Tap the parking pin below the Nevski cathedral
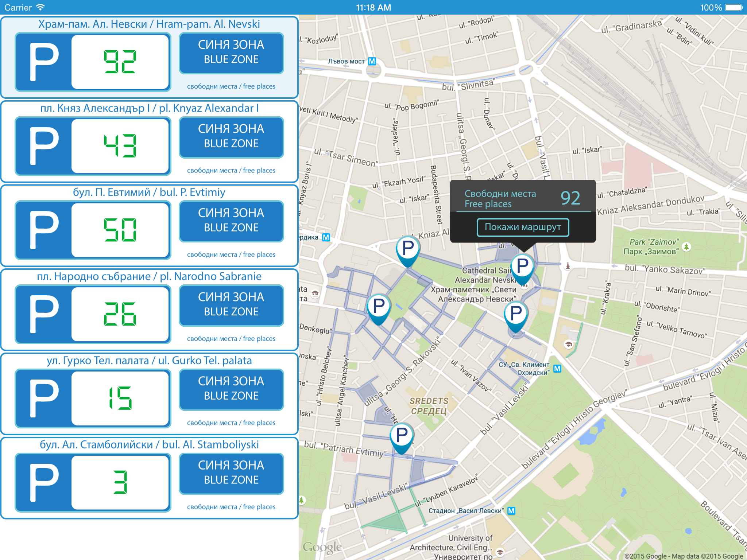This screenshot has height=560, width=747. (516, 314)
